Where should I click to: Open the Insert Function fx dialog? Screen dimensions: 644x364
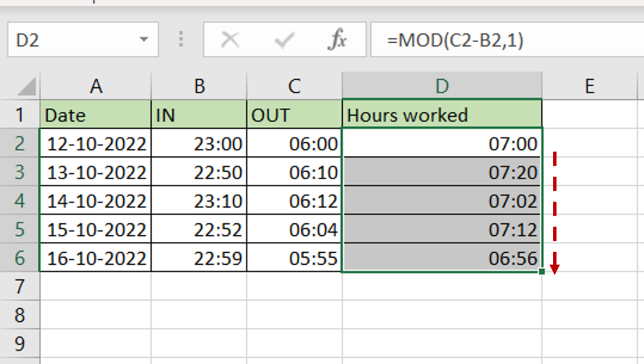coord(338,41)
